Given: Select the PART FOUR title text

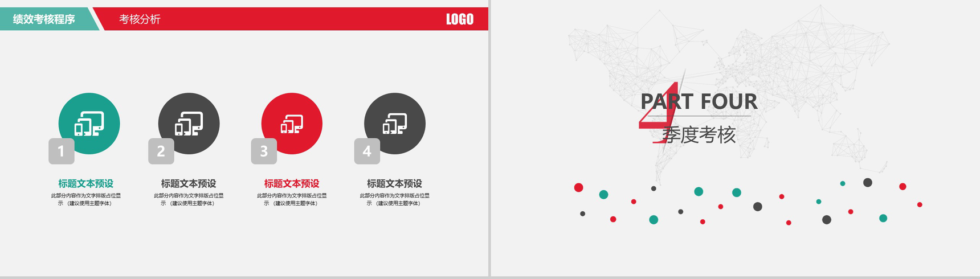Looking at the screenshot, I should pos(699,102).
